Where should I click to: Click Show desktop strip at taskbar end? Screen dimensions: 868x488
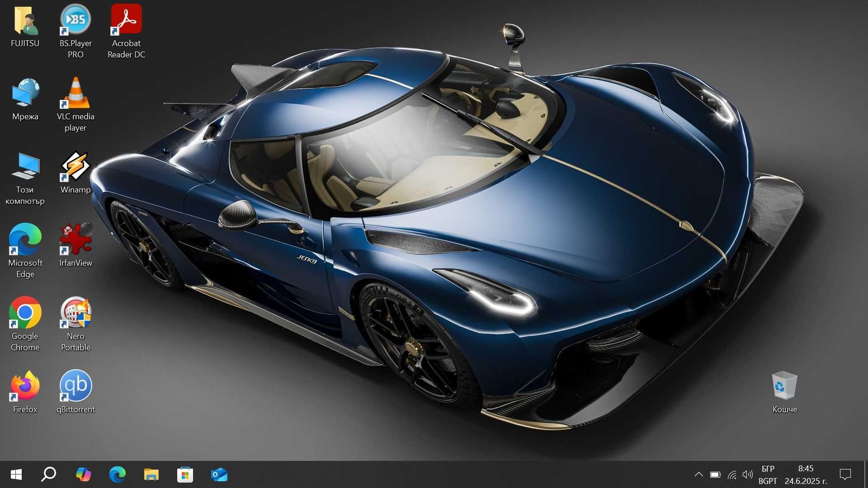point(866,474)
